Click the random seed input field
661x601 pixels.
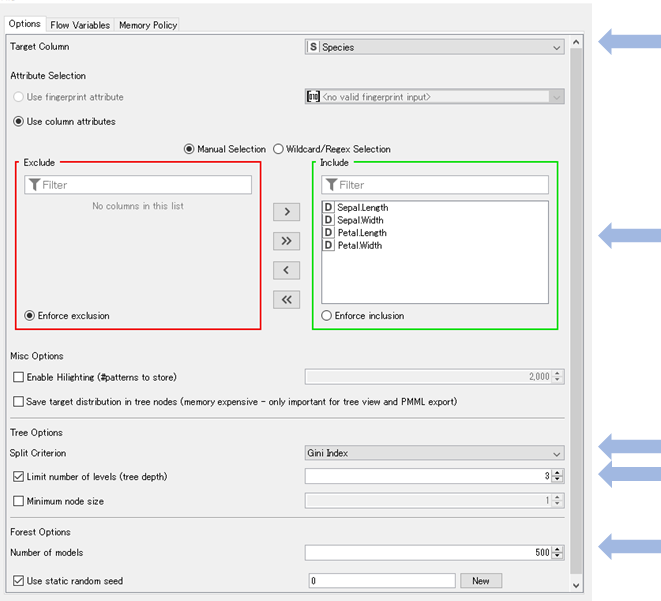(x=382, y=581)
